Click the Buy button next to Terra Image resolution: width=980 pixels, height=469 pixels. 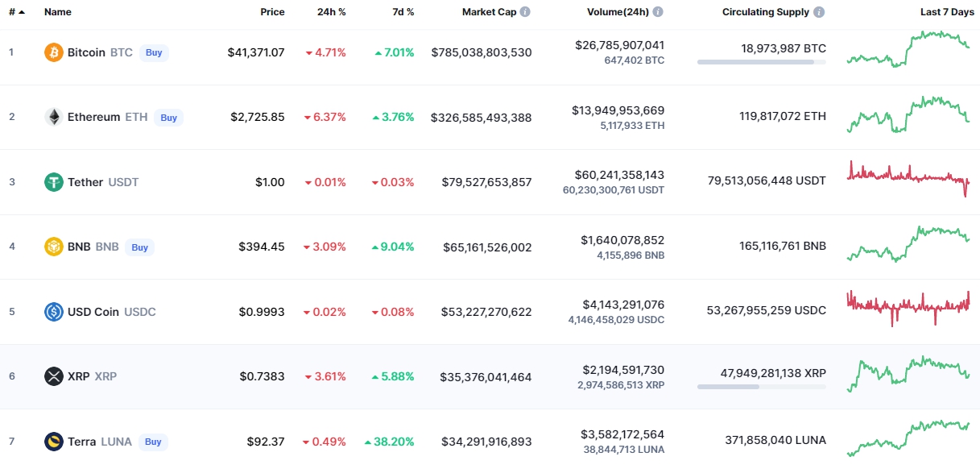(x=153, y=442)
